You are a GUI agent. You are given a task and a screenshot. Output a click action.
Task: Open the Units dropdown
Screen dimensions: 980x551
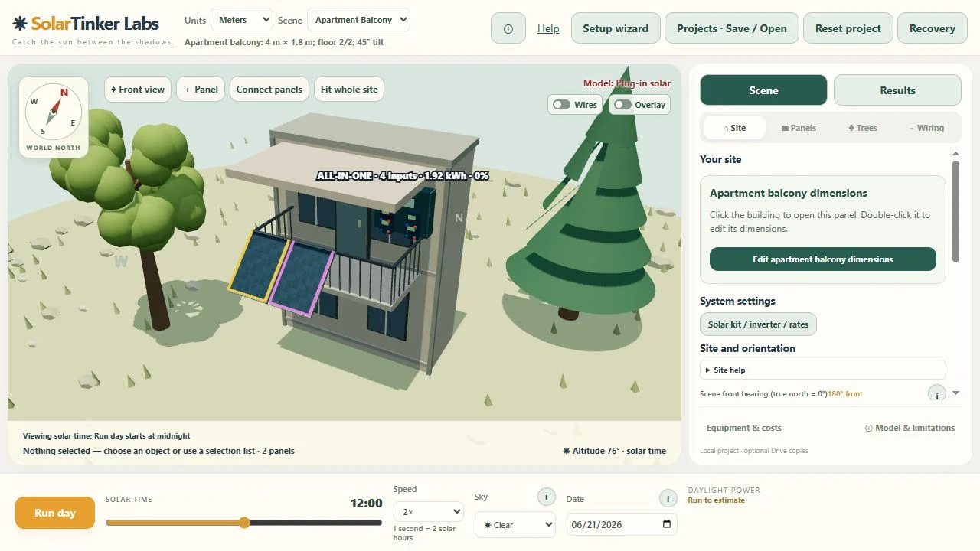tap(242, 20)
